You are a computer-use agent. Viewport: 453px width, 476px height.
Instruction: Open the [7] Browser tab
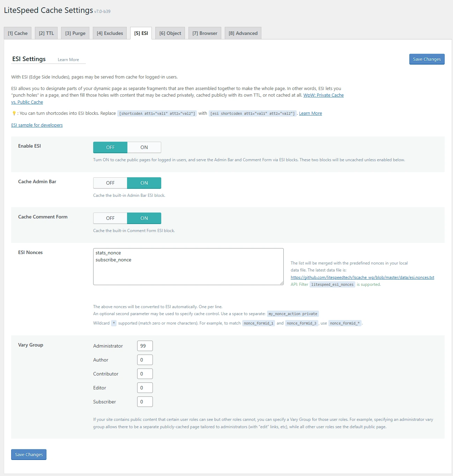click(205, 33)
